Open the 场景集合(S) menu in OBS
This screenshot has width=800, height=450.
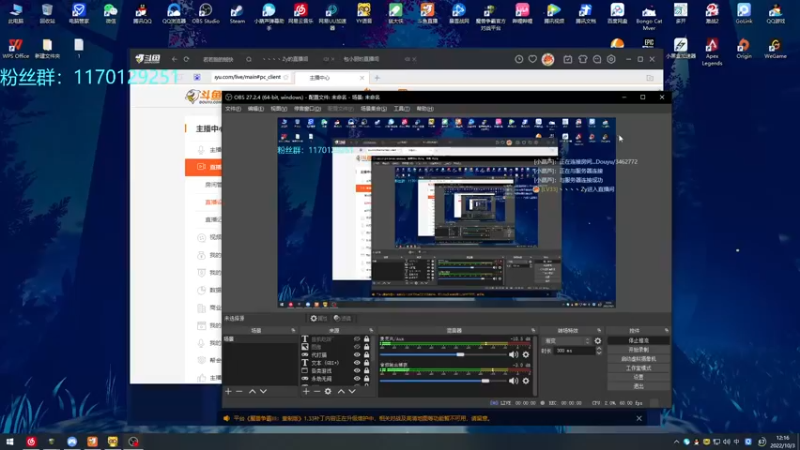point(373,109)
